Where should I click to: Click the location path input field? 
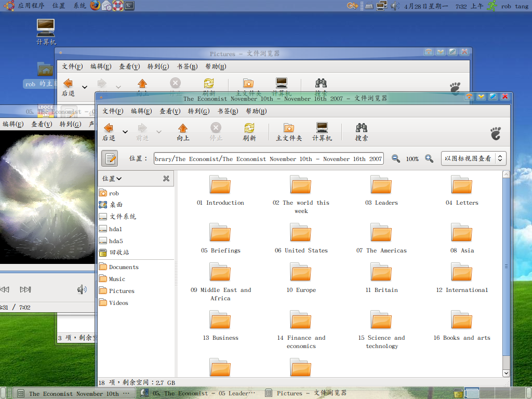[269, 158]
